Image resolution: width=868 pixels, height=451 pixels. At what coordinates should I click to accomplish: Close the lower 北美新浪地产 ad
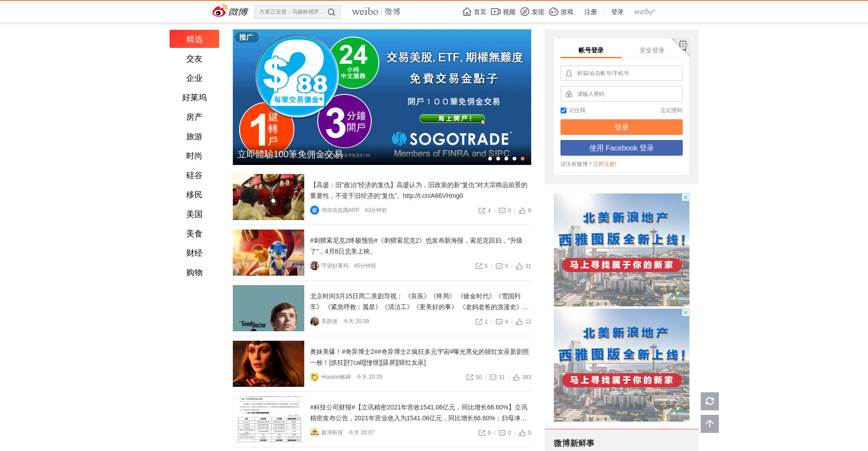point(686,312)
